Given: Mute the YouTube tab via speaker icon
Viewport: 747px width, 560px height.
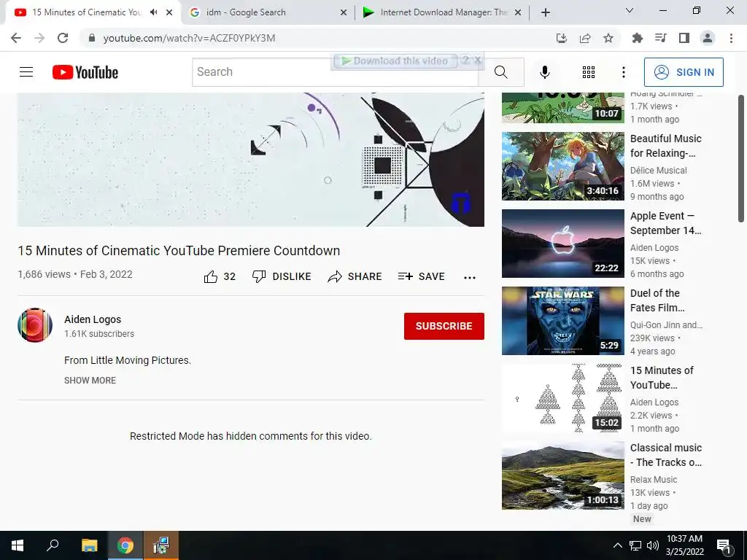Looking at the screenshot, I should pos(153,12).
